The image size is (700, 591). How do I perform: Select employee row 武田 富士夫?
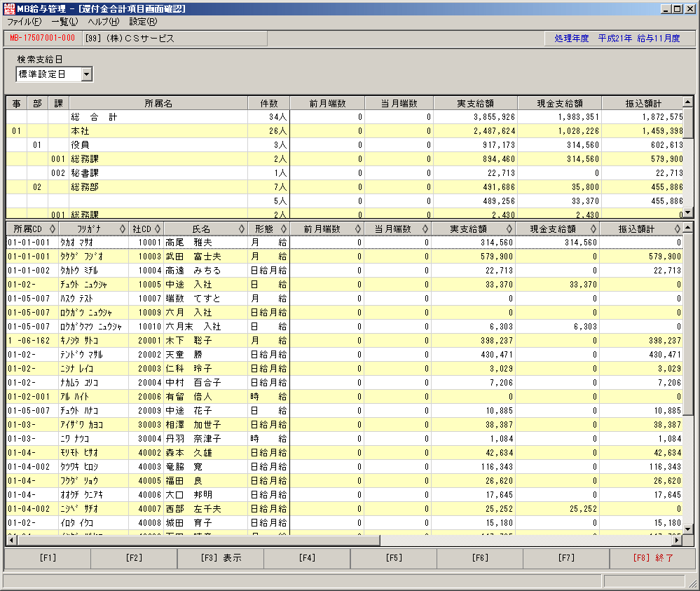tap(345, 257)
